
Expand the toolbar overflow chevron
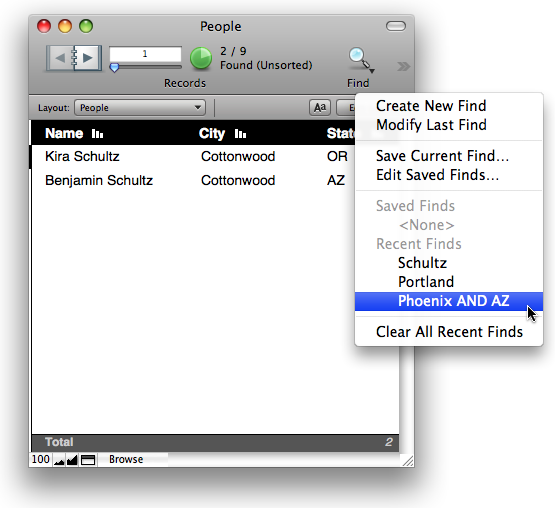[403, 66]
